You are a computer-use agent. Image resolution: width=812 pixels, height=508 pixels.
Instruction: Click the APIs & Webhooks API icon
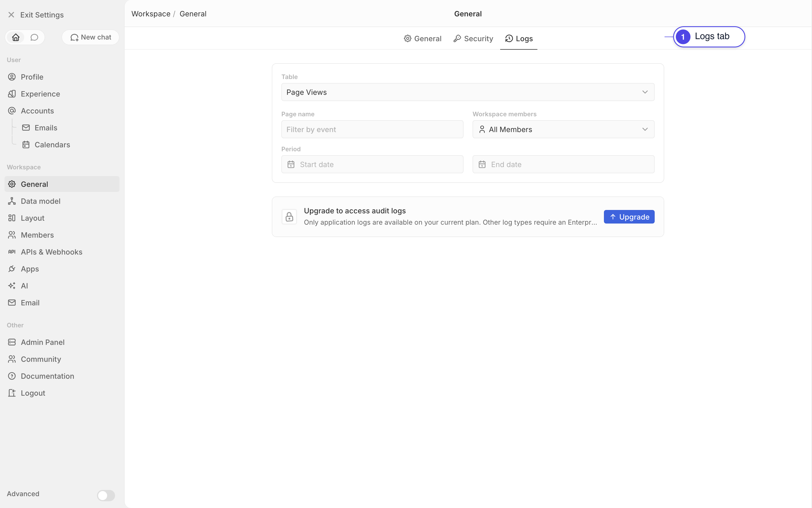12,252
